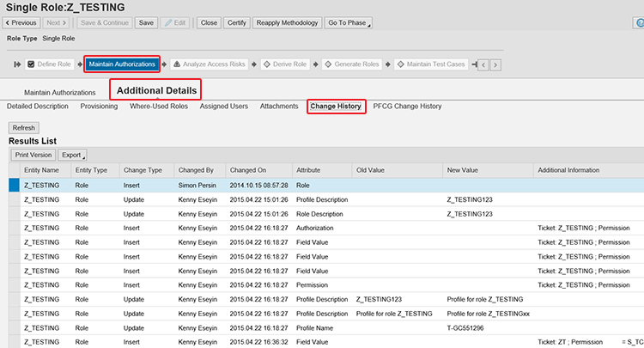
Task: Open the PFCG Change History tab
Action: (x=407, y=107)
